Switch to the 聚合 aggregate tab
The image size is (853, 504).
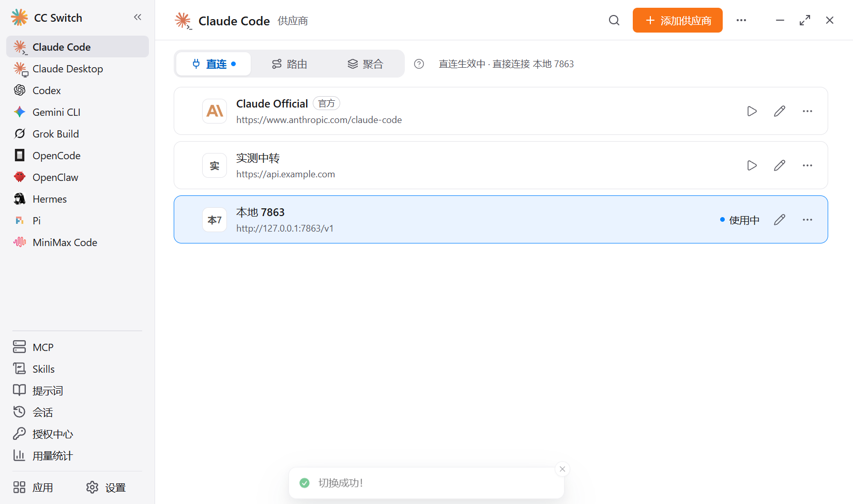[365, 64]
